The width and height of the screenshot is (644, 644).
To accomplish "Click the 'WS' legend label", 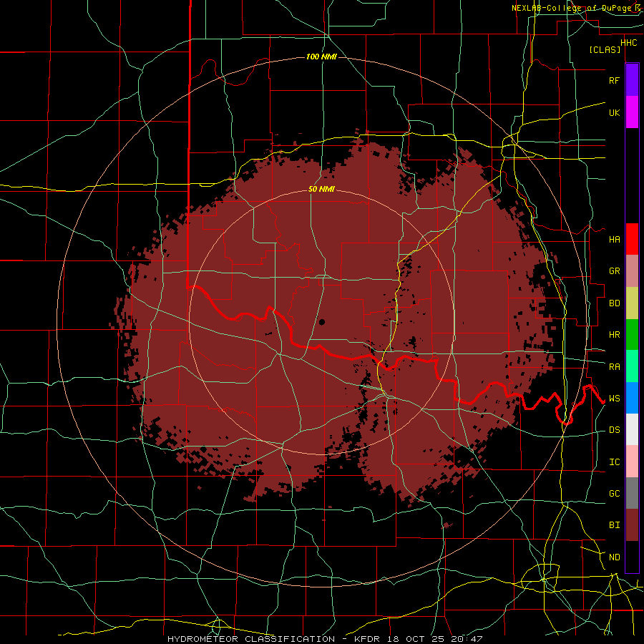I will point(614,399).
